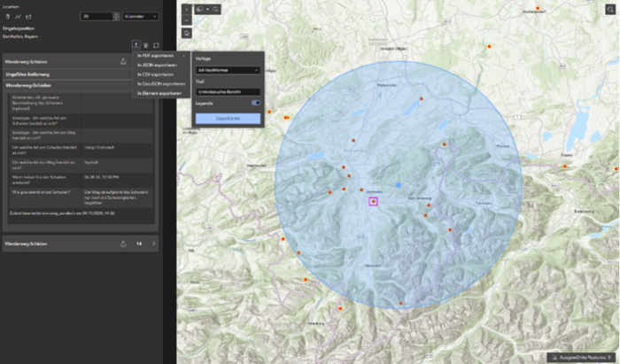Image resolution: width=620 pixels, height=364 pixels.
Task: Select the polygon drawing tool
Action: coord(28,17)
